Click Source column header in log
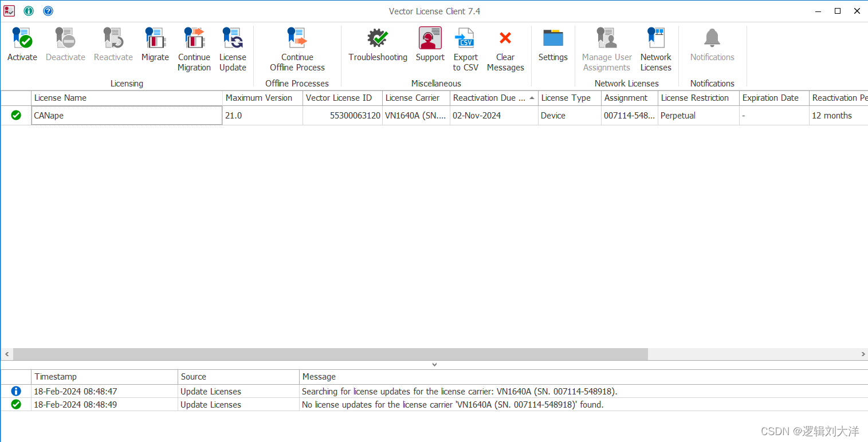Viewport: 868px width, 442px height. point(238,377)
